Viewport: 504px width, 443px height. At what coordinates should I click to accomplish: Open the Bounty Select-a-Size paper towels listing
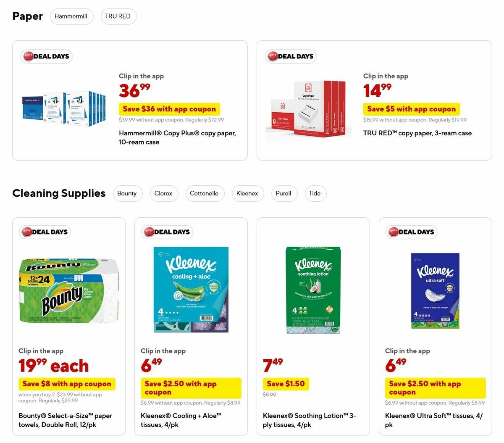coord(65,420)
